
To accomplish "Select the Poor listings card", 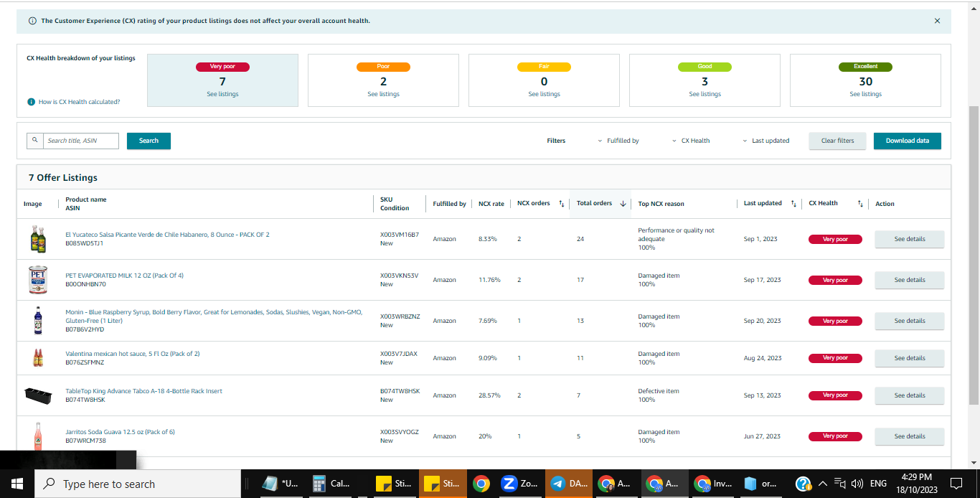I will tap(383, 80).
